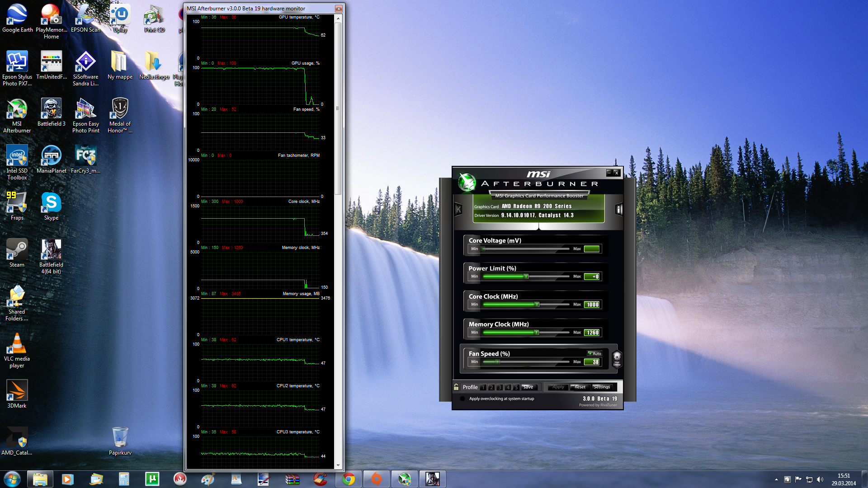Open Intel SSD Toolbox desktop icon

(x=17, y=163)
